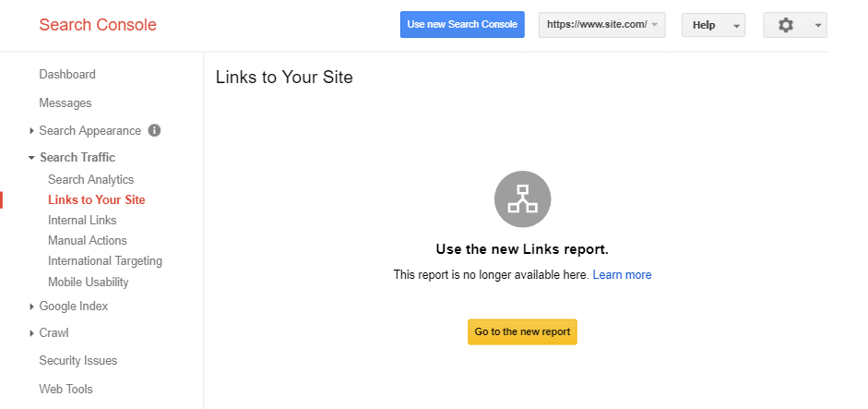Screen dimensions: 868x409
Task: Open Dashboard in the sidebar
Action: click(67, 74)
